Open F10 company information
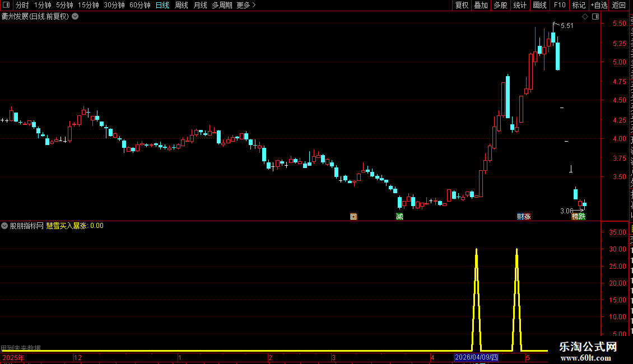Image resolution: width=633 pixels, height=364 pixels. click(x=560, y=5)
